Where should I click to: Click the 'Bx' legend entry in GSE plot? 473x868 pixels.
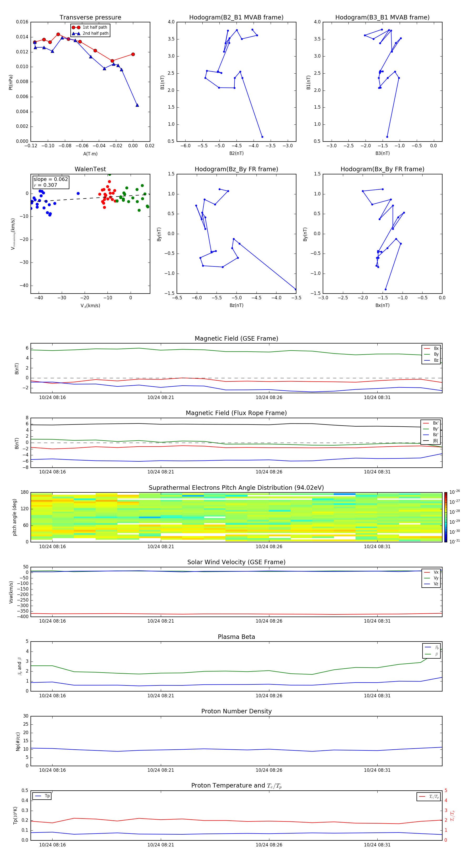pos(431,349)
